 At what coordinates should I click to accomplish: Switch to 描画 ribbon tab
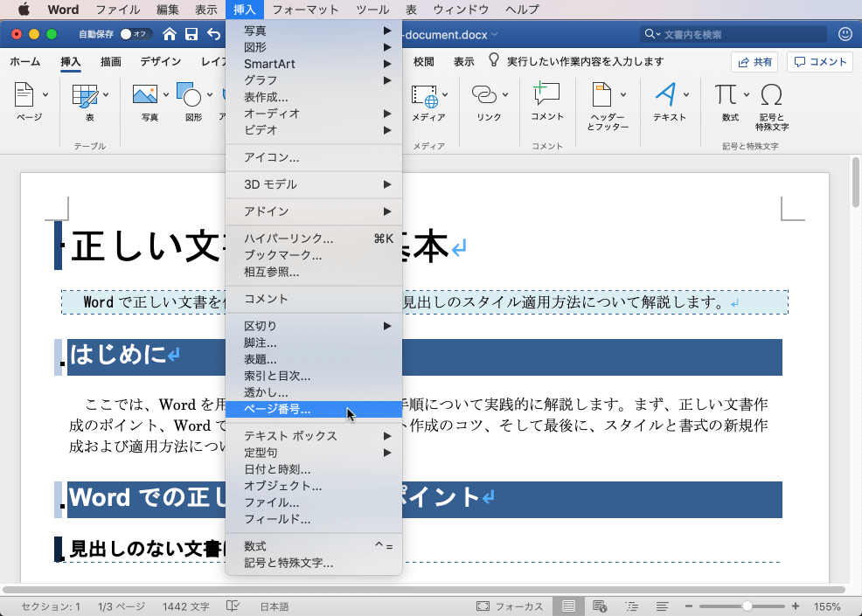tap(110, 61)
